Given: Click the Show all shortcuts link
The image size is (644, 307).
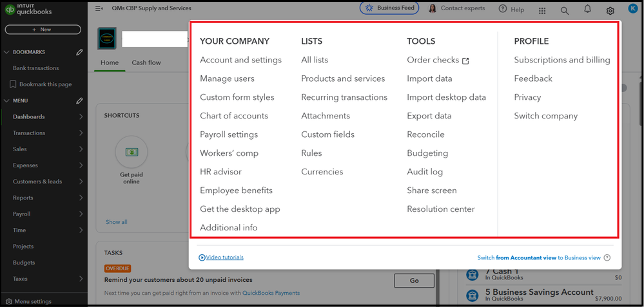Looking at the screenshot, I should (117, 222).
